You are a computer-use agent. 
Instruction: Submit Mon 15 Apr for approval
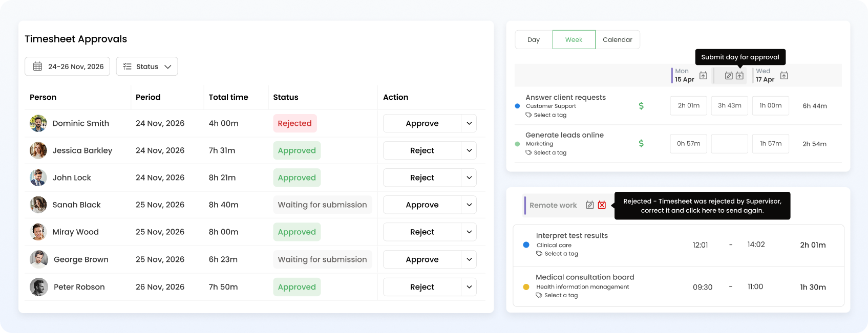coord(703,75)
